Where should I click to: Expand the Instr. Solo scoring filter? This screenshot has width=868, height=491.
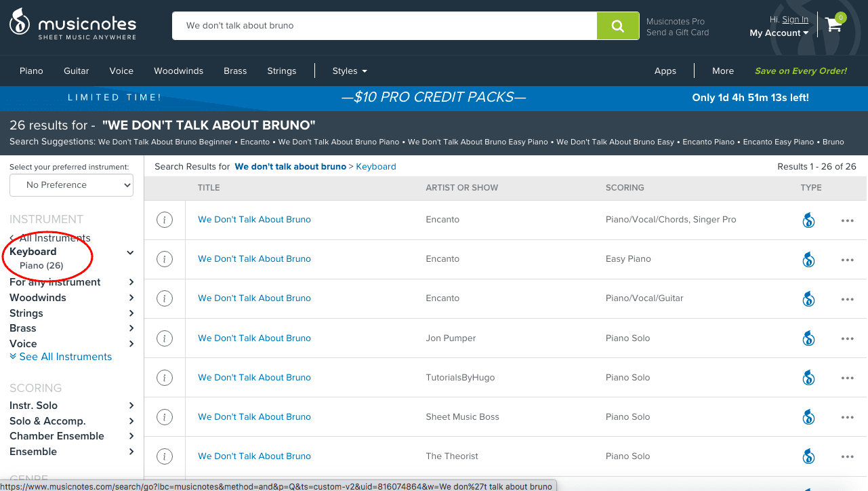coord(131,406)
